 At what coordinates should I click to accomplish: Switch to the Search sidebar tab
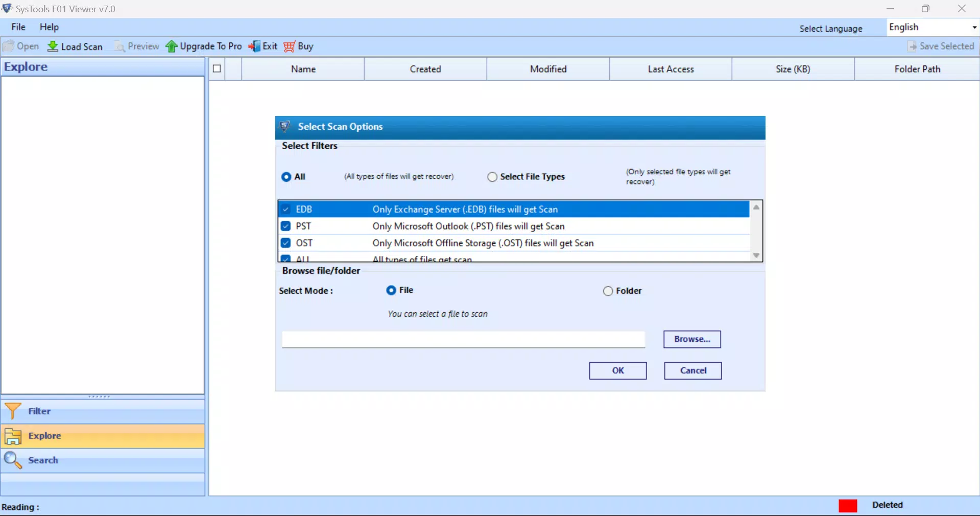pyautogui.click(x=103, y=460)
